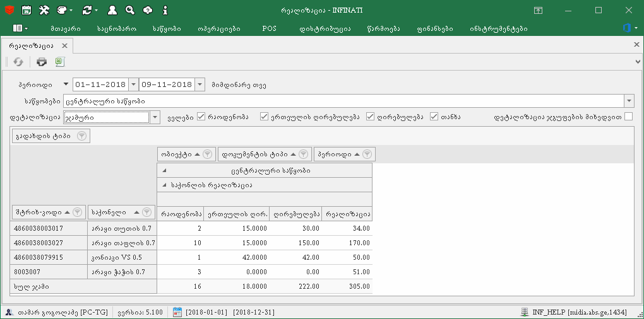This screenshot has height=319, width=644.
Task: Open ფინანსები menu
Action: [x=434, y=29]
